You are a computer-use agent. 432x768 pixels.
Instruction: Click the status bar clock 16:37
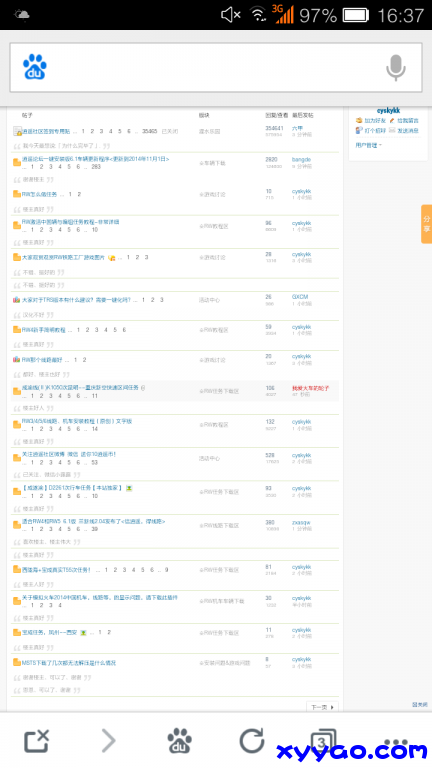401,15
